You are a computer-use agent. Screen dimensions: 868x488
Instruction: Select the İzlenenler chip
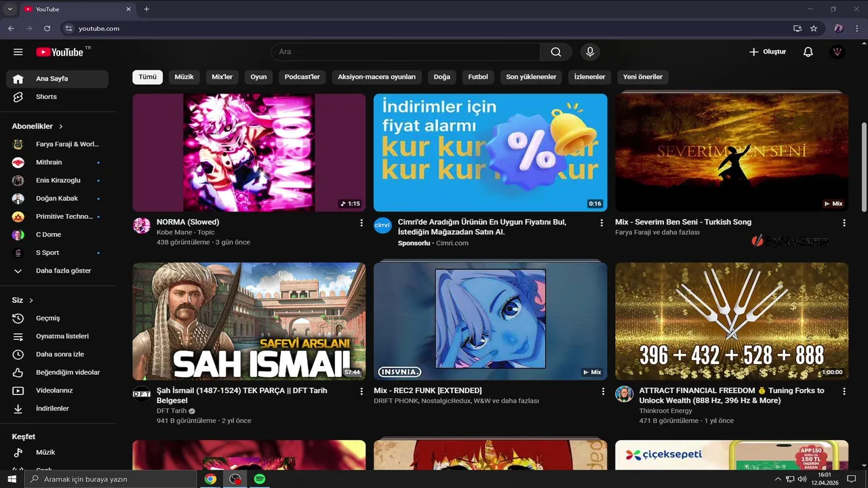coord(589,77)
